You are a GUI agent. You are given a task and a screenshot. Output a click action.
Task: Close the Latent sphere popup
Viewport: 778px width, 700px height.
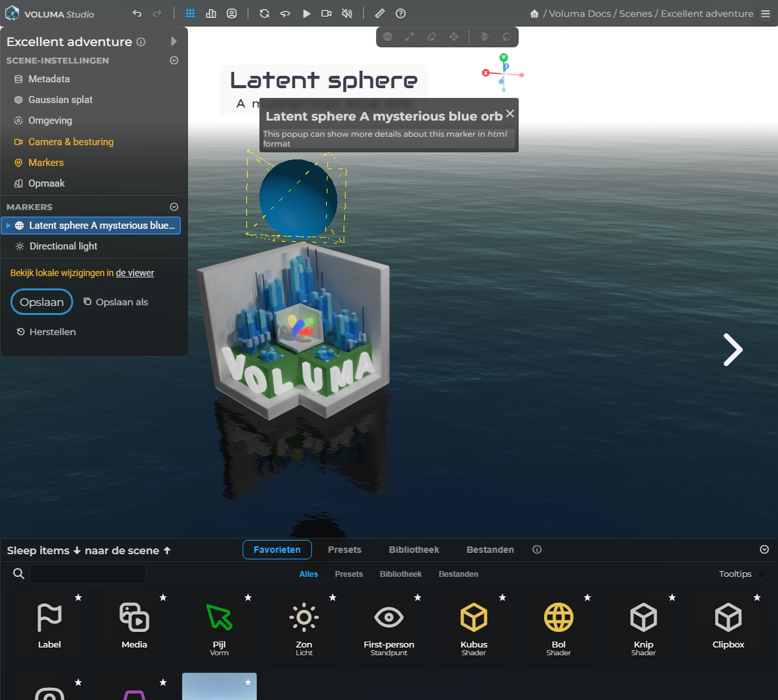(510, 113)
